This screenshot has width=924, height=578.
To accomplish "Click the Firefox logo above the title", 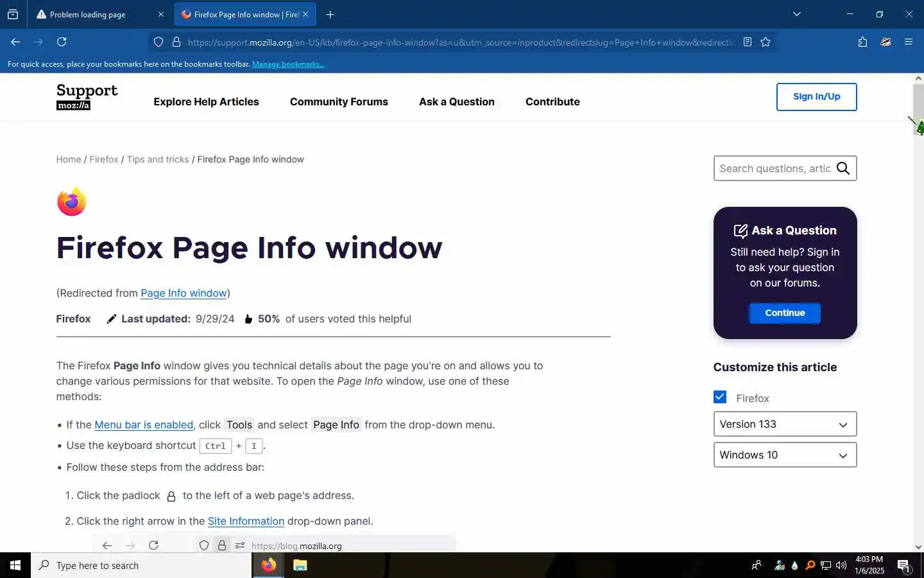I will coord(71,202).
